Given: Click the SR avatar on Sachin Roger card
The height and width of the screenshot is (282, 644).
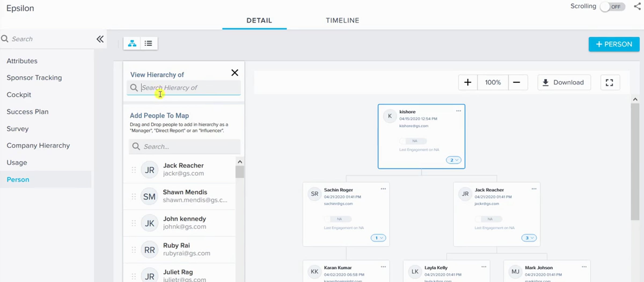Looking at the screenshot, I should point(314,194).
